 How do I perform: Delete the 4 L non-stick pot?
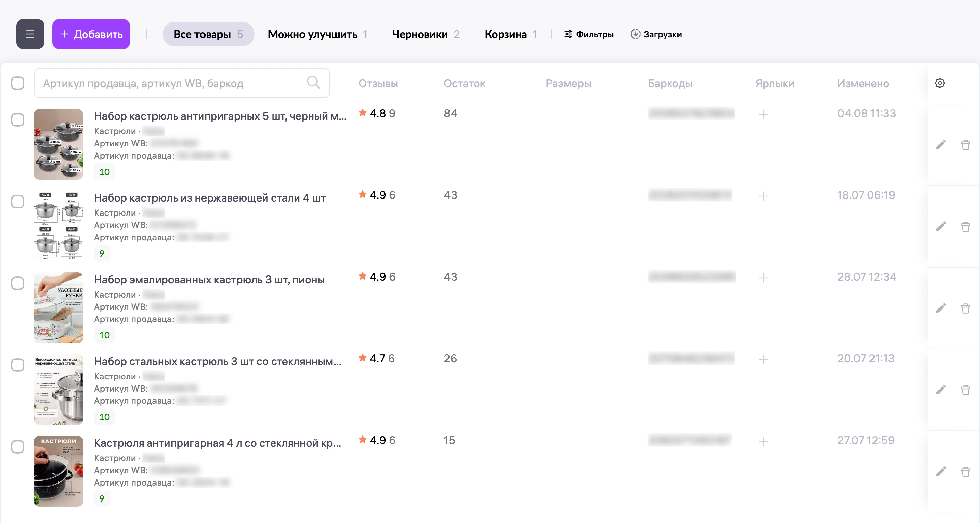pyautogui.click(x=966, y=472)
